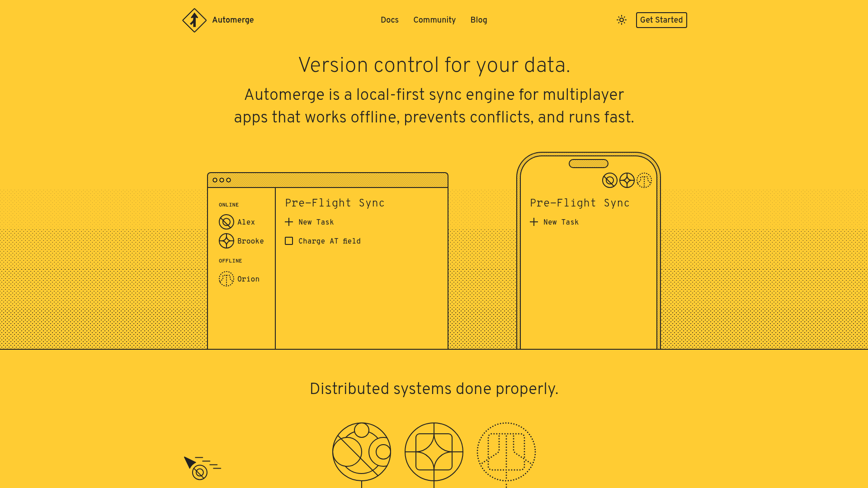Click the large Alex circle illustration
868x488 pixels.
coord(362,452)
